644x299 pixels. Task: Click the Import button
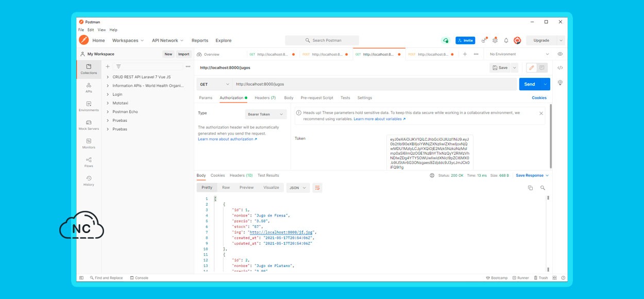[x=183, y=54]
